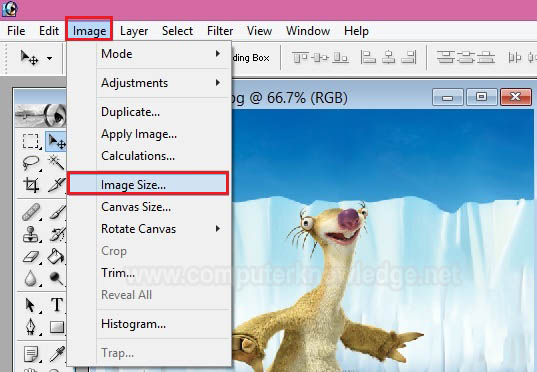
Task: Distribute vertical centers in the options bar
Action: pyautogui.click(x=466, y=57)
